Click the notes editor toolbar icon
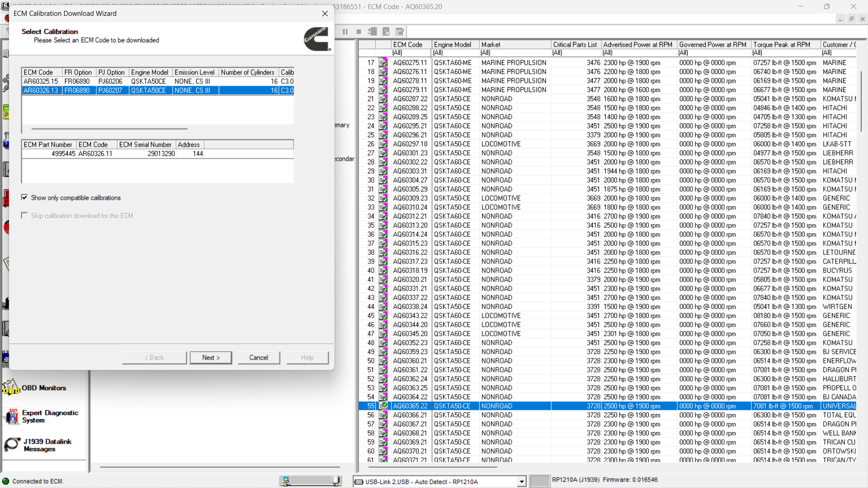 click(x=400, y=32)
